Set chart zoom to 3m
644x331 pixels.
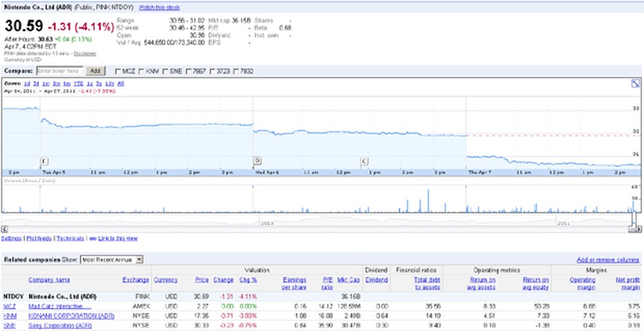[x=56, y=83]
